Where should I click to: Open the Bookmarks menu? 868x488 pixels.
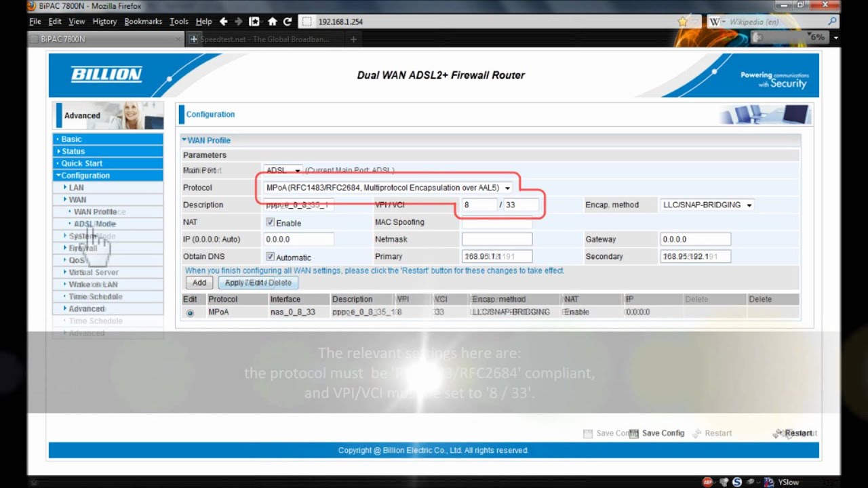coord(143,22)
